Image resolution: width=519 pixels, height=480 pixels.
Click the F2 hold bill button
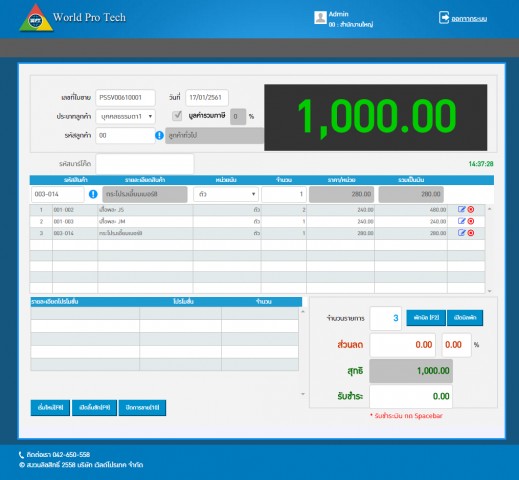coord(426,318)
